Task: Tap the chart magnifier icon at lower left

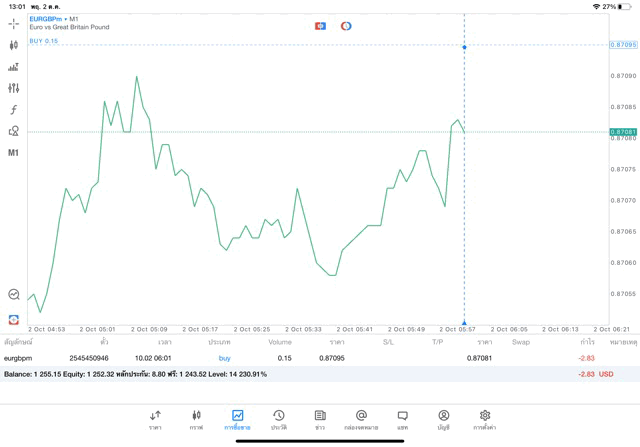Action: click(13, 295)
